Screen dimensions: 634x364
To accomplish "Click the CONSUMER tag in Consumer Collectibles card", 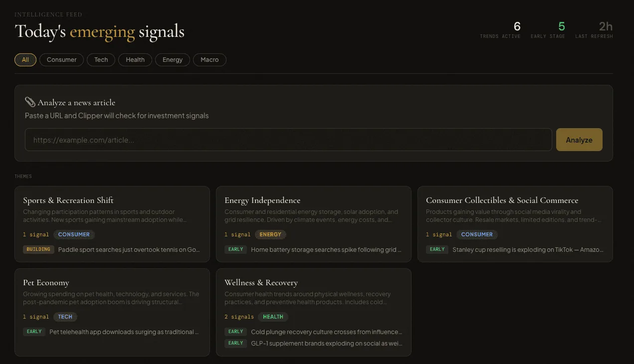I will 477,234.
